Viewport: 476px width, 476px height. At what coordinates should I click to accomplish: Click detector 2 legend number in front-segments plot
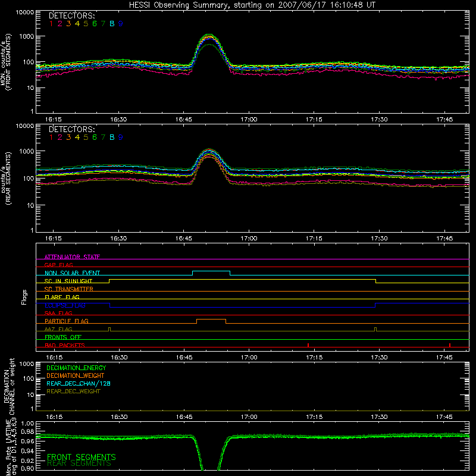(x=60, y=24)
